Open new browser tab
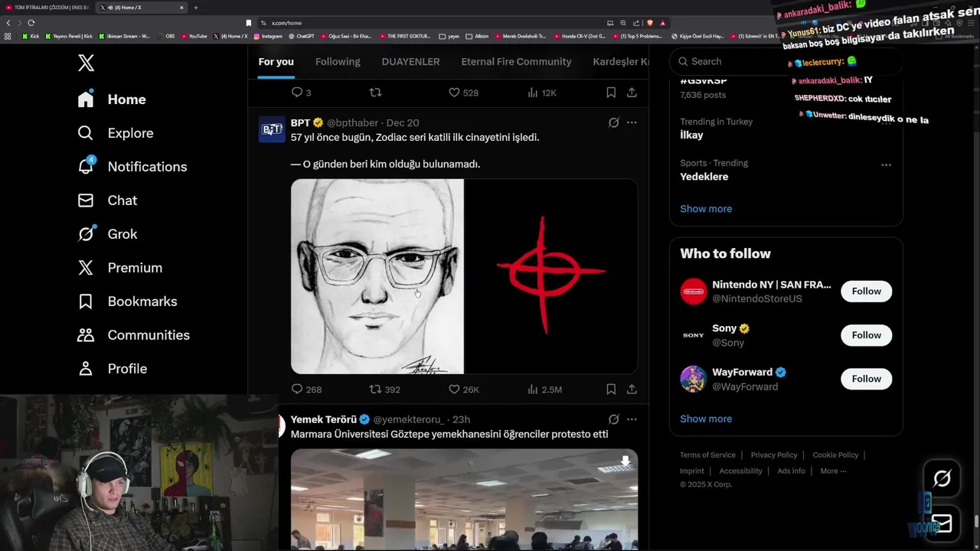Viewport: 980px width, 551px height. [195, 8]
